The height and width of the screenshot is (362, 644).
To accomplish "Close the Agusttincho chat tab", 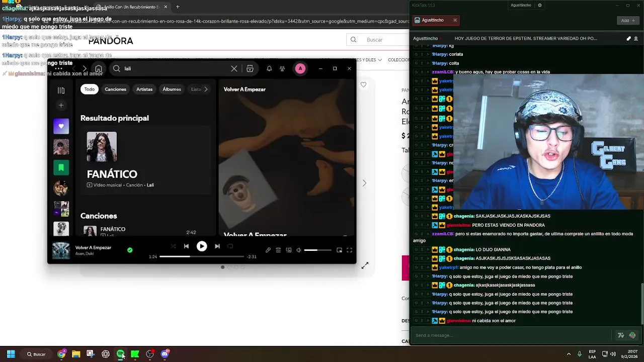I will click(455, 20).
